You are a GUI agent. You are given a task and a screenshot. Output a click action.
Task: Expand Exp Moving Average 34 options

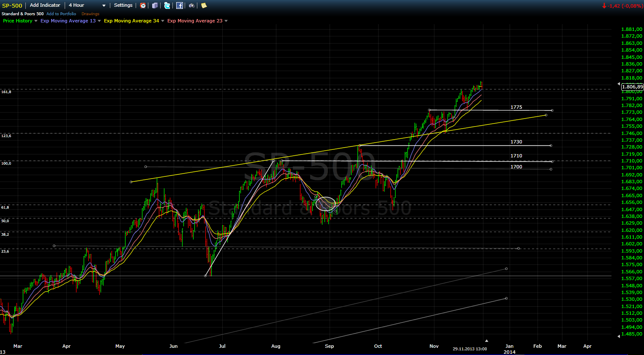pyautogui.click(x=163, y=21)
